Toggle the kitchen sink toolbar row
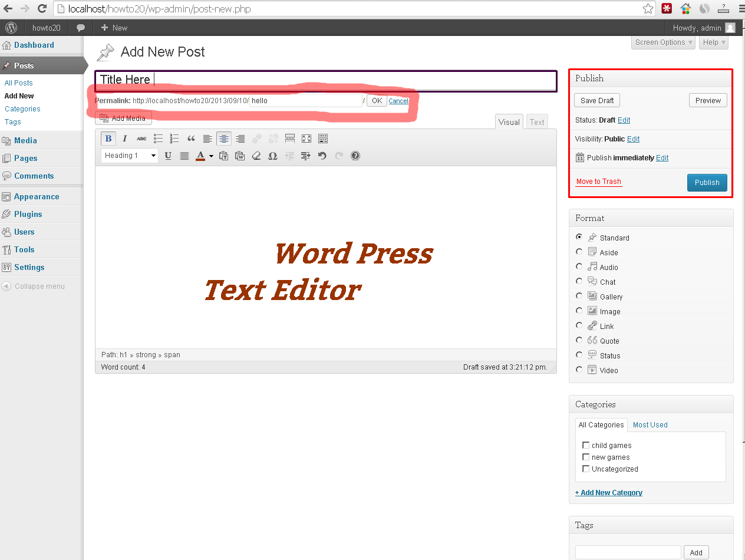The image size is (745, 560). (x=323, y=139)
